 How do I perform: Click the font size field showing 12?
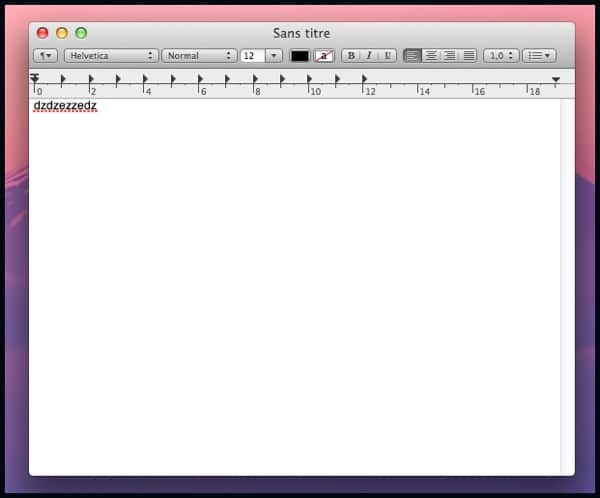tap(253, 56)
